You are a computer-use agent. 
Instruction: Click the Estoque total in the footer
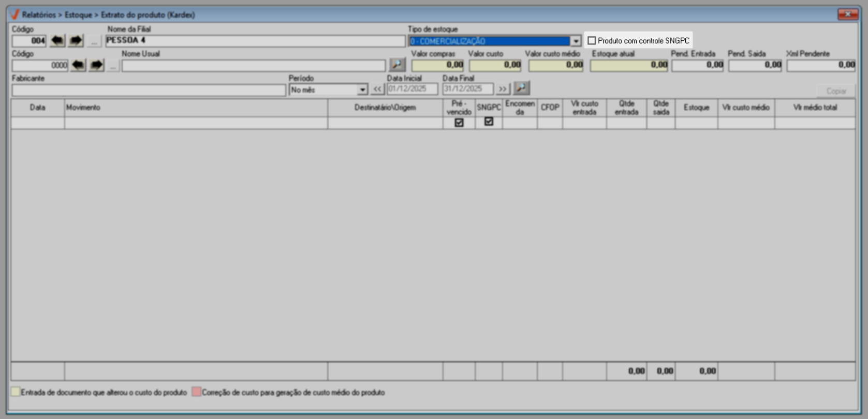[696, 371]
